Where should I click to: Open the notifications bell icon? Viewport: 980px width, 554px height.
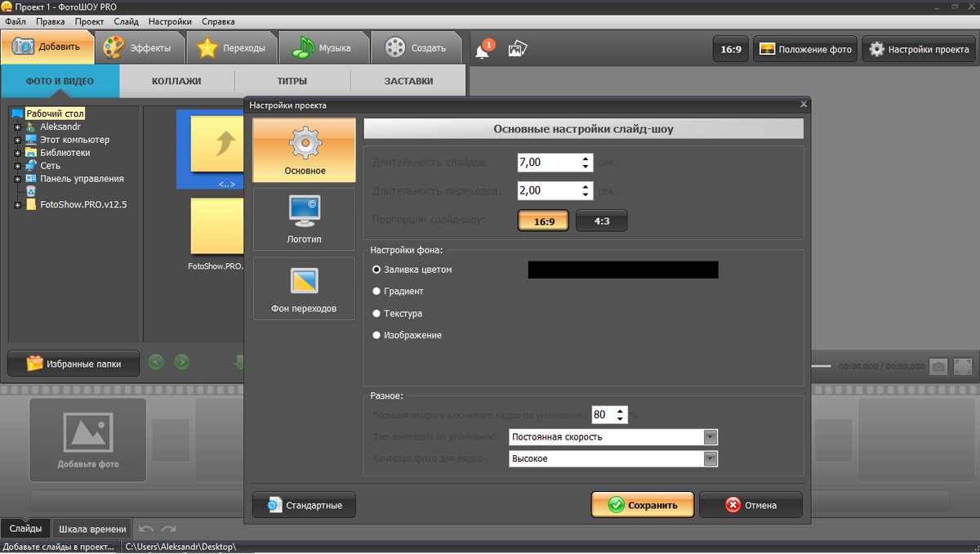pos(483,50)
